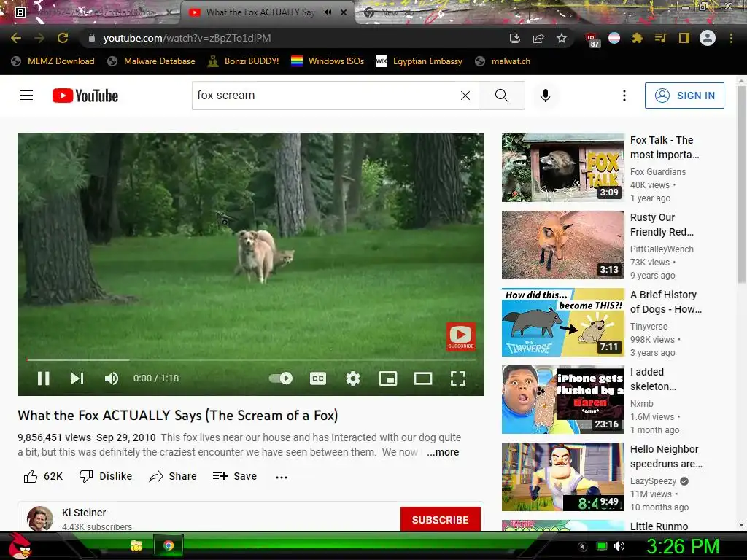747x560 pixels.
Task: Seek along the video progress bar
Action: [251, 359]
